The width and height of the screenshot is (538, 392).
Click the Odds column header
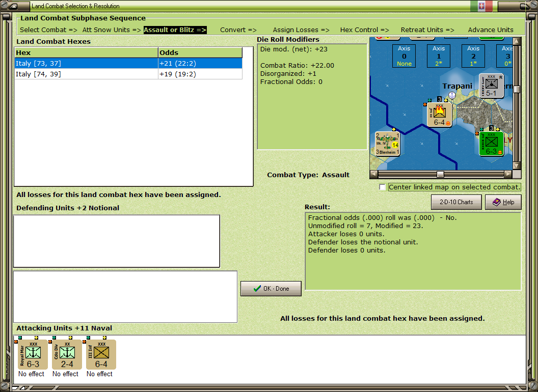200,52
